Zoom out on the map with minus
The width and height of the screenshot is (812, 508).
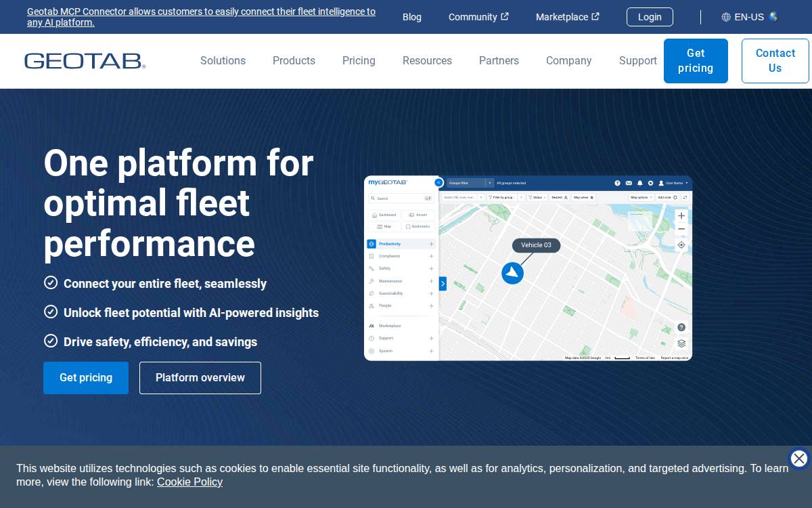point(681,229)
